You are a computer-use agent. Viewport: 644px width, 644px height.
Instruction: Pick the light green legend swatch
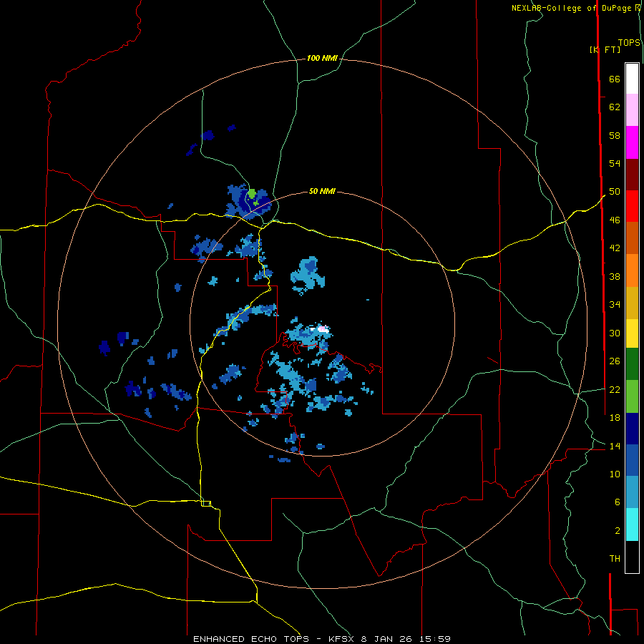tap(632, 396)
